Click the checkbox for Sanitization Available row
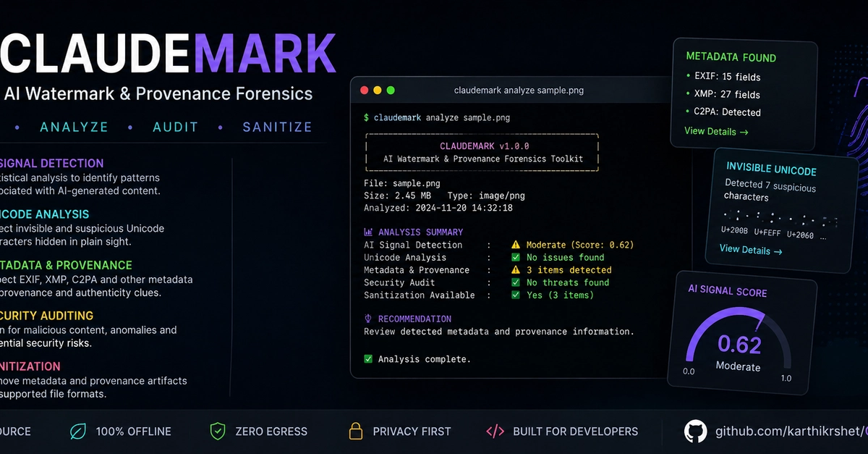The image size is (868, 454). point(516,295)
